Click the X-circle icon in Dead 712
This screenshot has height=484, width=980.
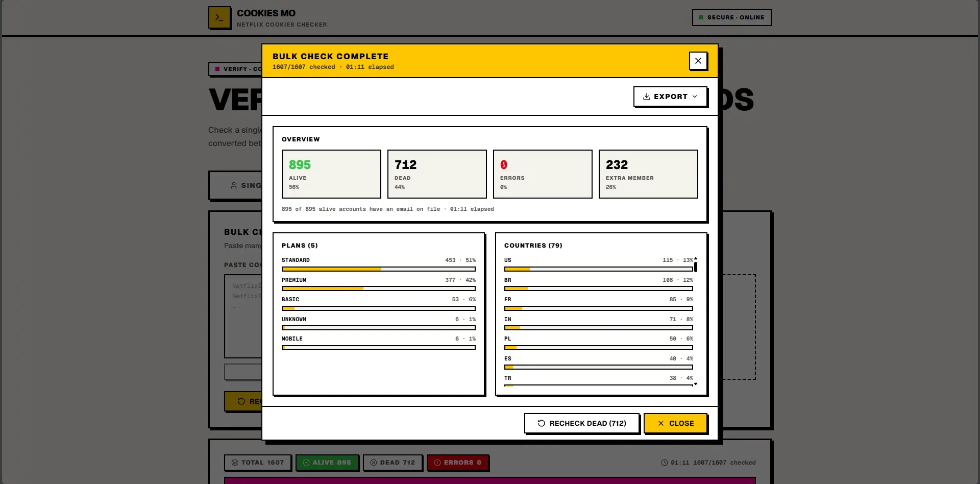[374, 463]
